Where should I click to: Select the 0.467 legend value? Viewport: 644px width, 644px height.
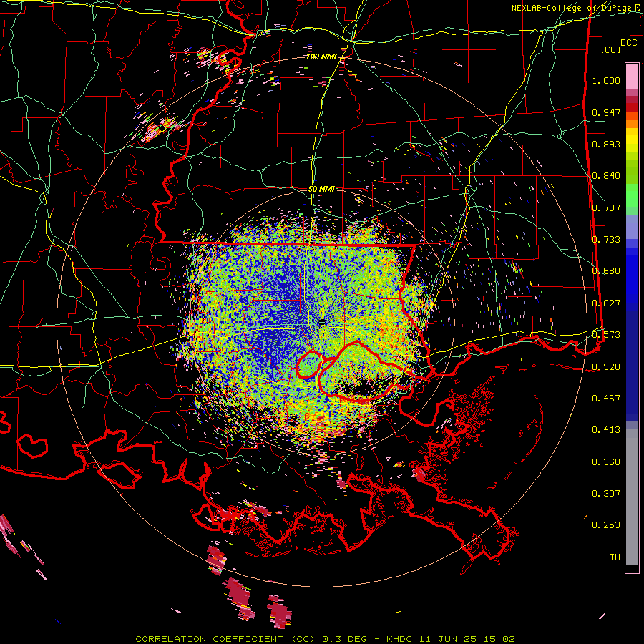pyautogui.click(x=606, y=399)
